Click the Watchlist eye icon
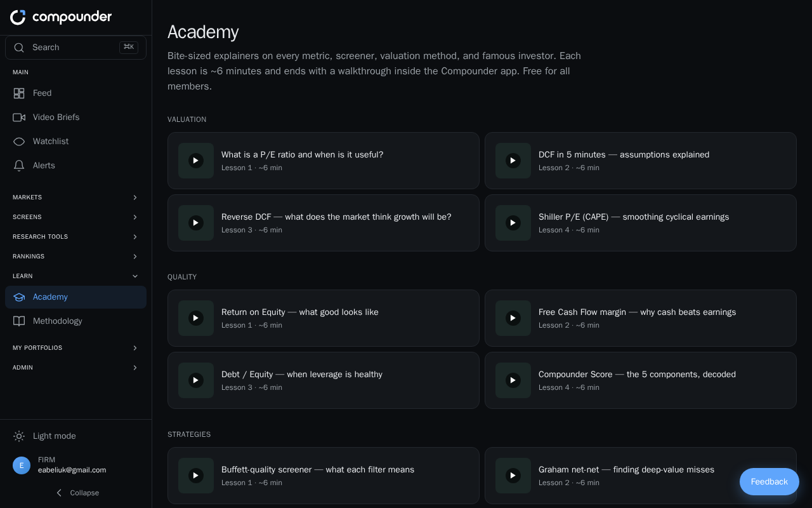The image size is (812, 508). pos(19,142)
